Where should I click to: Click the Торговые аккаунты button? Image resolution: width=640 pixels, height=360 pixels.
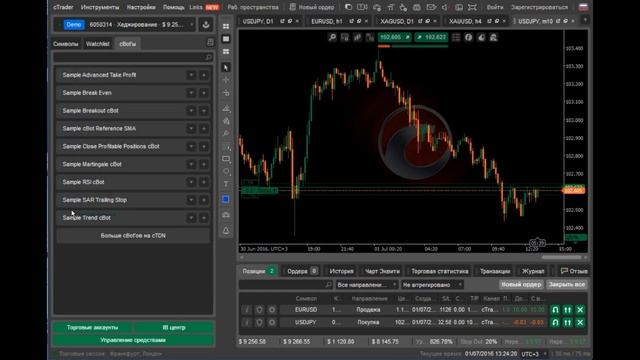point(92,327)
